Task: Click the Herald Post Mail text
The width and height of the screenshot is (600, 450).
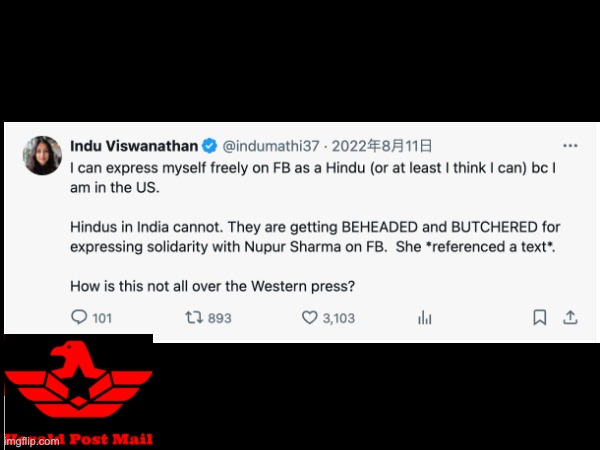Action: pyautogui.click(x=79, y=439)
